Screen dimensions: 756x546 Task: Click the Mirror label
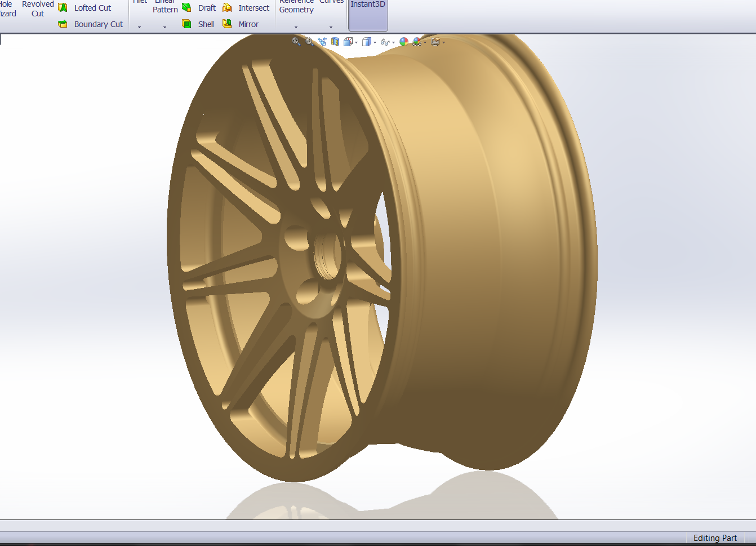[248, 24]
